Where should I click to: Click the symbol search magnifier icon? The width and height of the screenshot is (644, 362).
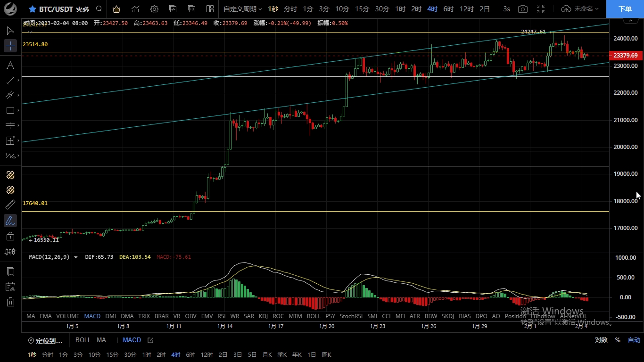point(99,9)
